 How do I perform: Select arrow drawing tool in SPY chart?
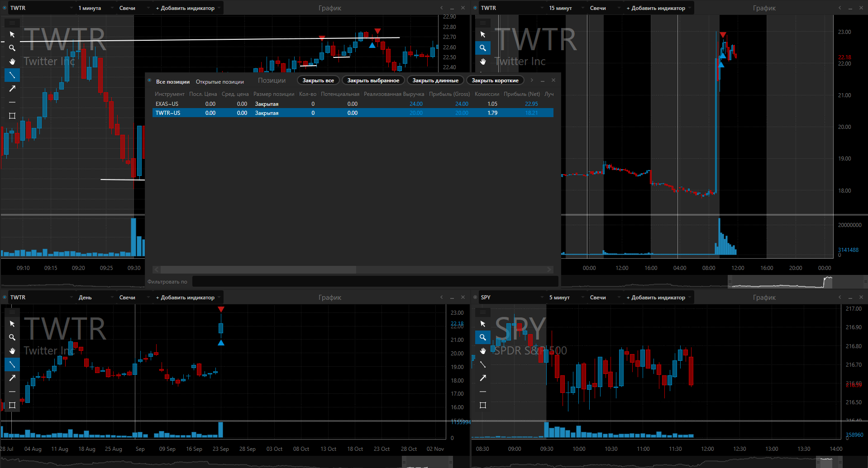pos(483,378)
